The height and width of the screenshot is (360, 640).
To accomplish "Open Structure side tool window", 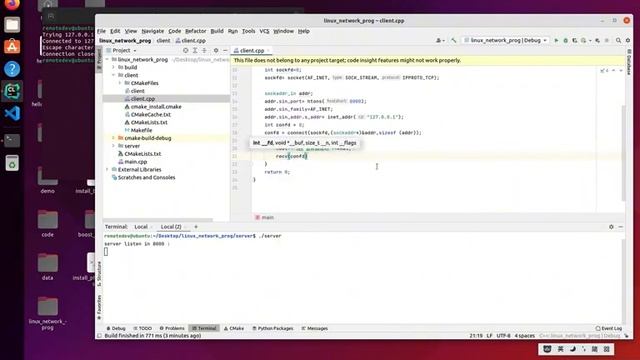I will [99, 274].
